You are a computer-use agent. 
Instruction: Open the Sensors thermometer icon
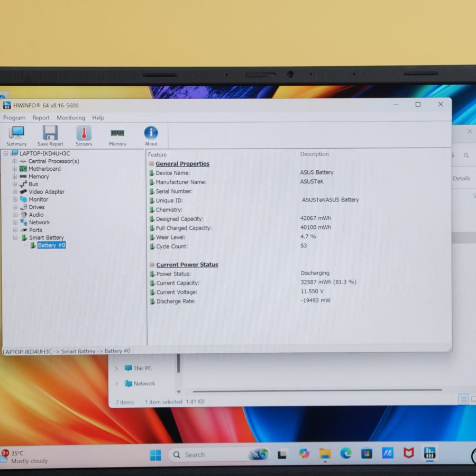click(x=84, y=136)
